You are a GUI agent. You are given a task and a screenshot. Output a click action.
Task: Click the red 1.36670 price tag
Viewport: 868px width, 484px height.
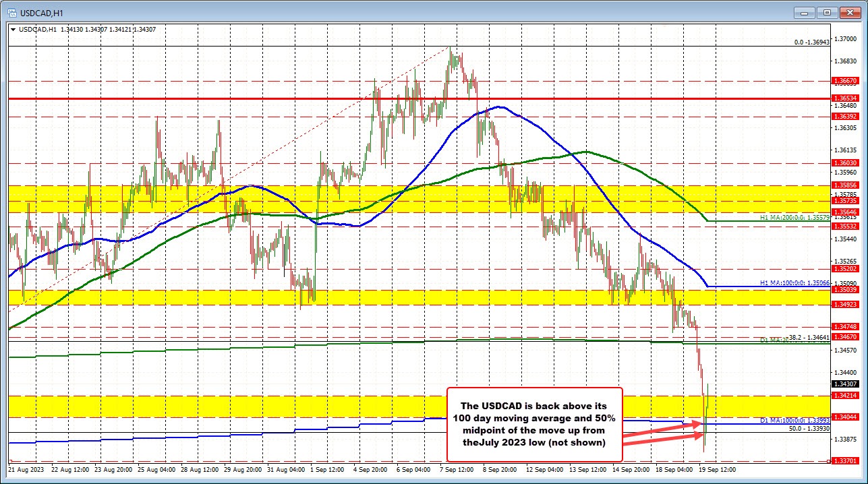(844, 82)
